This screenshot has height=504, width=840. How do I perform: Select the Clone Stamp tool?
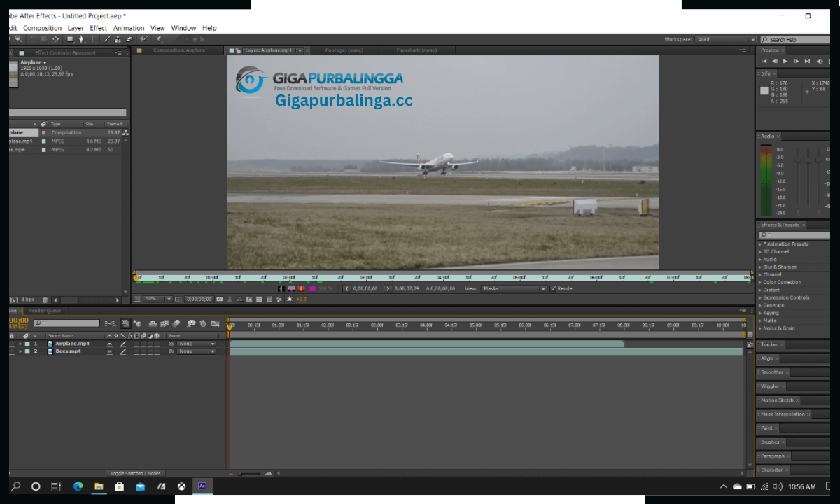pos(118,39)
